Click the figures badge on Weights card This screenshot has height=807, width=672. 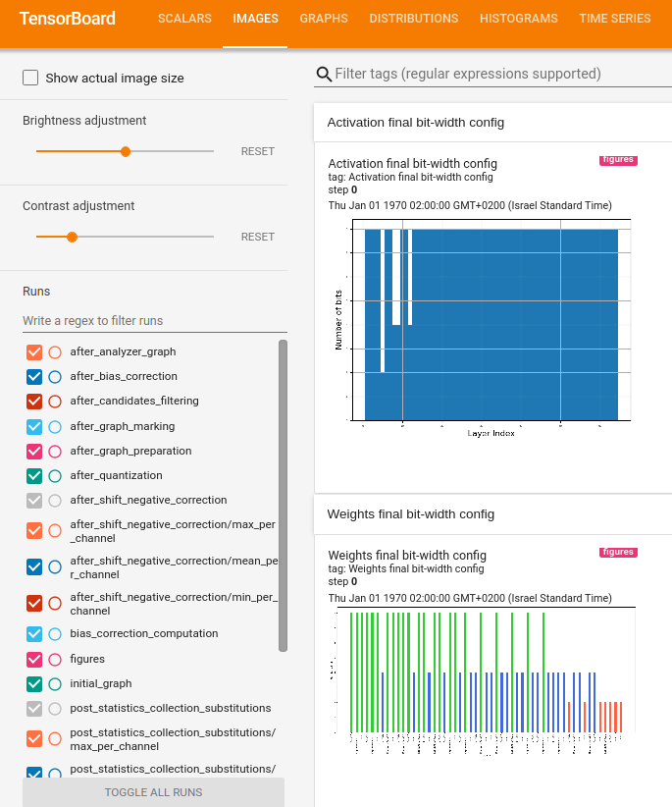click(x=618, y=553)
